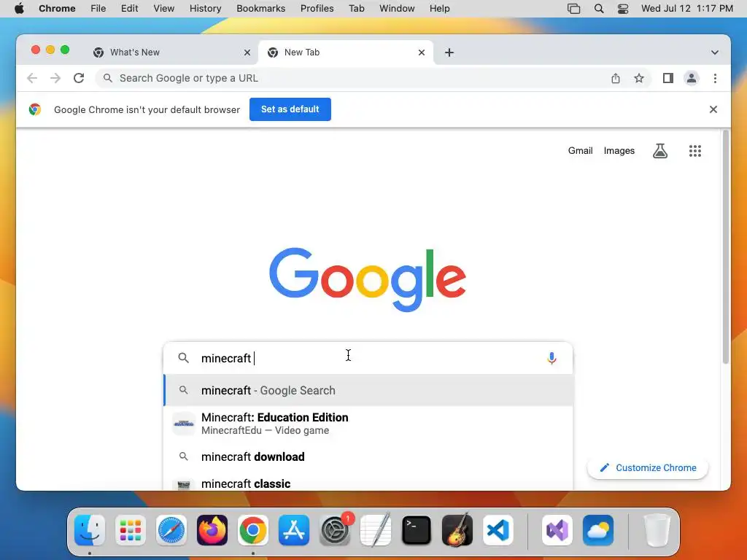Select the New Tab tab
Viewport: 747px width, 560px height.
click(346, 52)
